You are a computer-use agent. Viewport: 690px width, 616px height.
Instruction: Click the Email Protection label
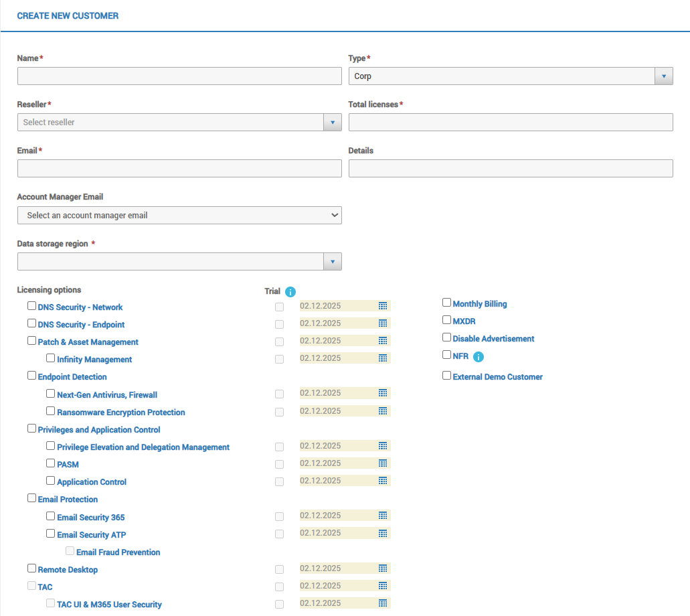[68, 499]
